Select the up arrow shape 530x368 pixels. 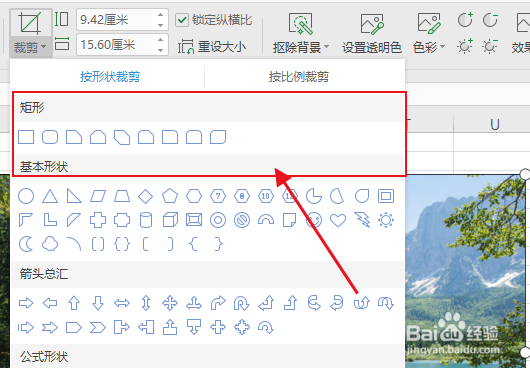click(74, 303)
